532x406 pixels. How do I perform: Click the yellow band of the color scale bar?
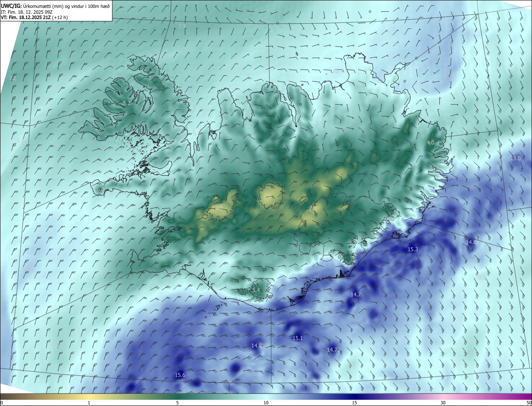[89, 396]
